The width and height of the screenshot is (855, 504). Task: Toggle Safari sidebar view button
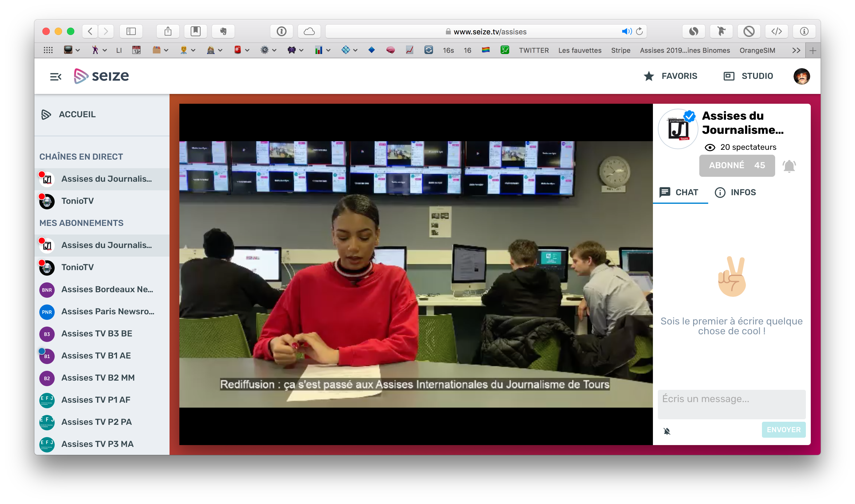click(x=131, y=32)
